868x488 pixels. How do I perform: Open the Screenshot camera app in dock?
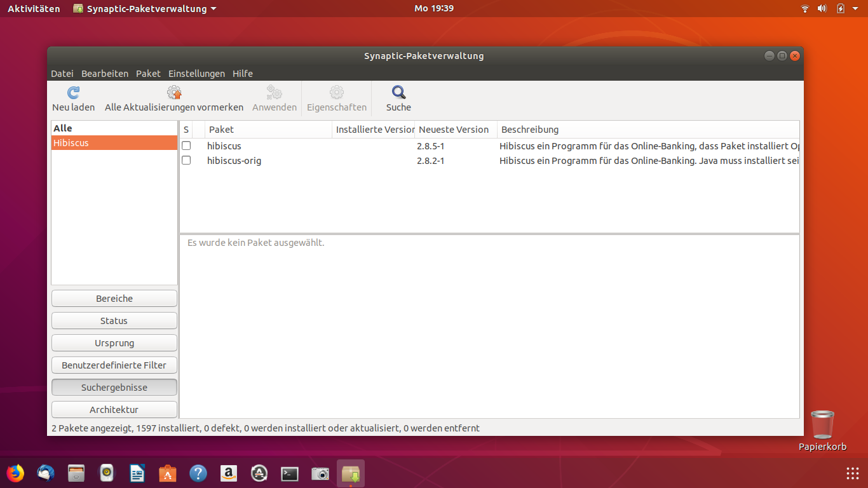[x=320, y=473]
